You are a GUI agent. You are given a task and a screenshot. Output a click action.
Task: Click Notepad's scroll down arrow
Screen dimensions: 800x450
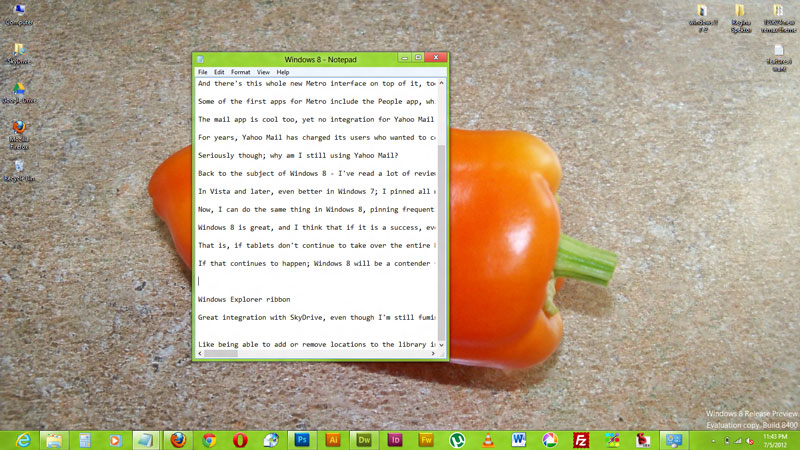tap(441, 345)
